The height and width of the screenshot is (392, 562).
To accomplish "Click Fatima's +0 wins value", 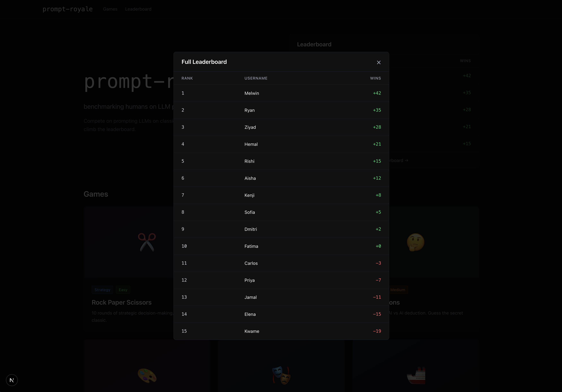I will (378, 246).
